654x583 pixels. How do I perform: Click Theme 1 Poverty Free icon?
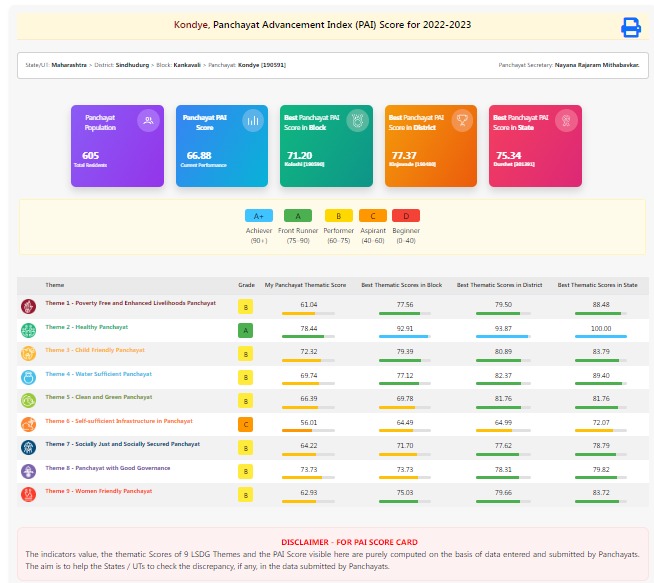pos(28,306)
